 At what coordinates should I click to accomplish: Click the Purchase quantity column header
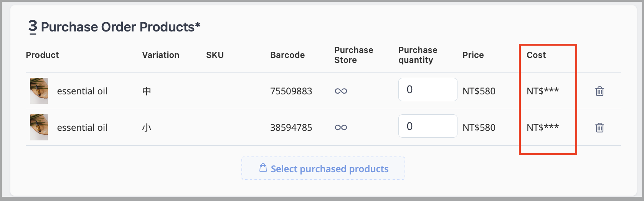click(418, 55)
